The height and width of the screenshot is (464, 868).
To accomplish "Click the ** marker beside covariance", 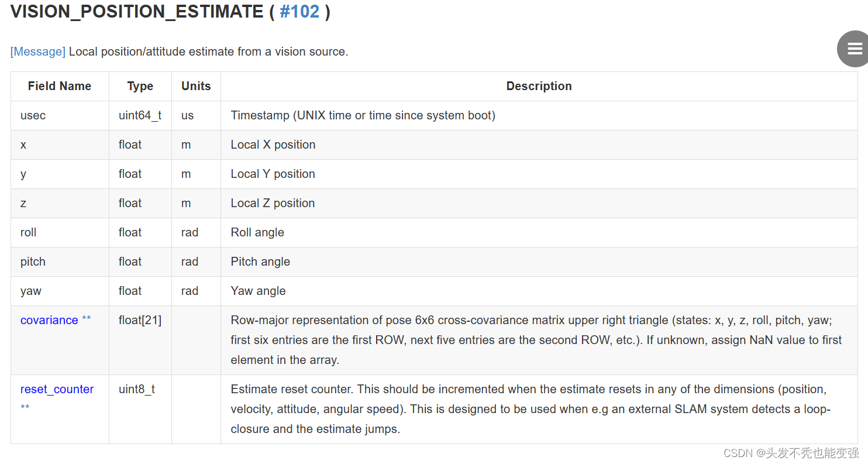I will pyautogui.click(x=86, y=319).
